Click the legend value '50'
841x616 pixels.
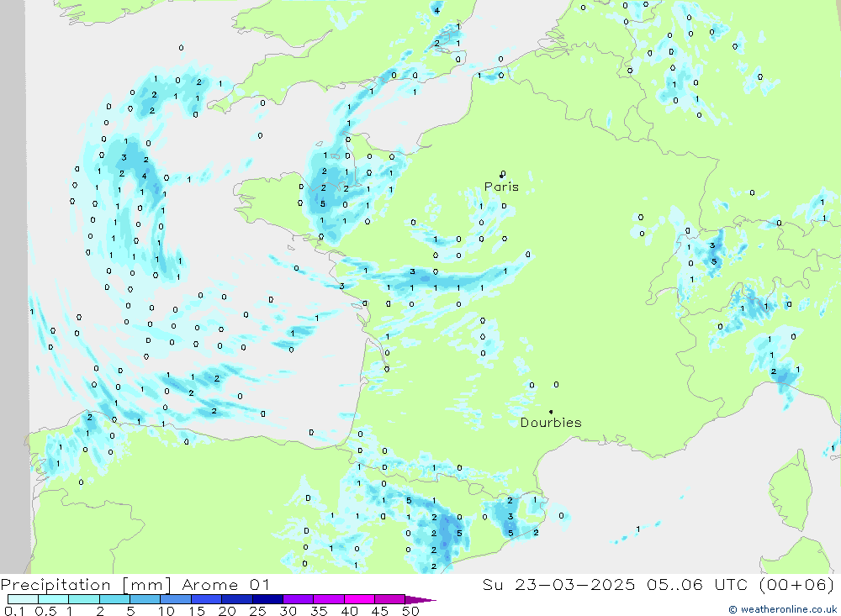(x=410, y=611)
